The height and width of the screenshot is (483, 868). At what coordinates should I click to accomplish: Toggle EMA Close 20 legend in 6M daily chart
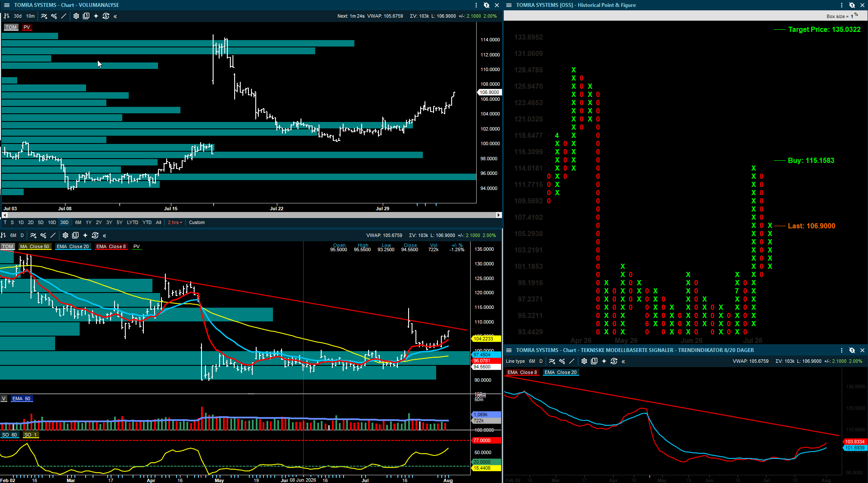point(73,246)
